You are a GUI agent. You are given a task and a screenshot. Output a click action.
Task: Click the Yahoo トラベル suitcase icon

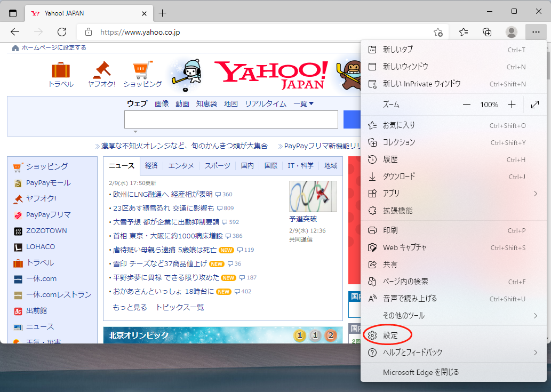pyautogui.click(x=61, y=71)
